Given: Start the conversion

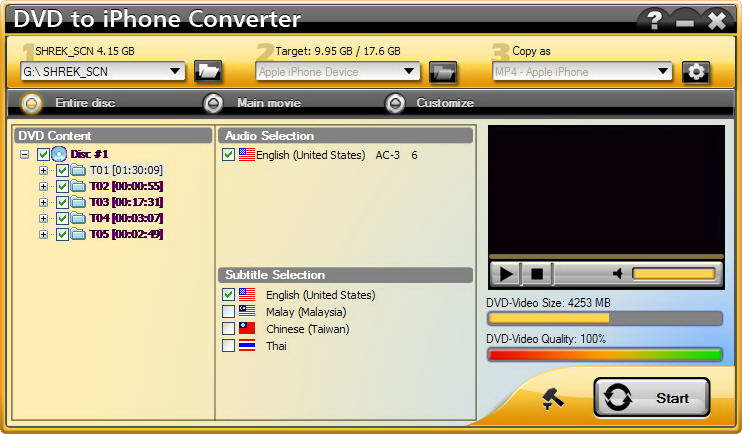Looking at the screenshot, I should [x=652, y=398].
